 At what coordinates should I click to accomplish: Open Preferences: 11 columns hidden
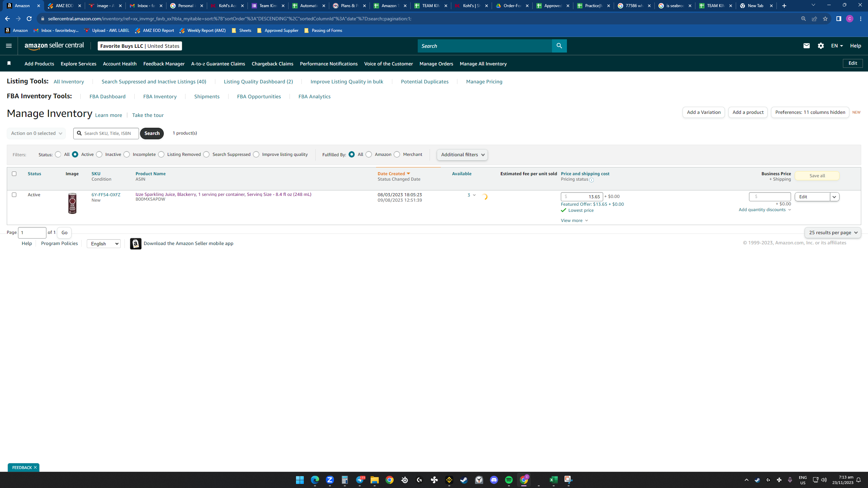pos(810,112)
